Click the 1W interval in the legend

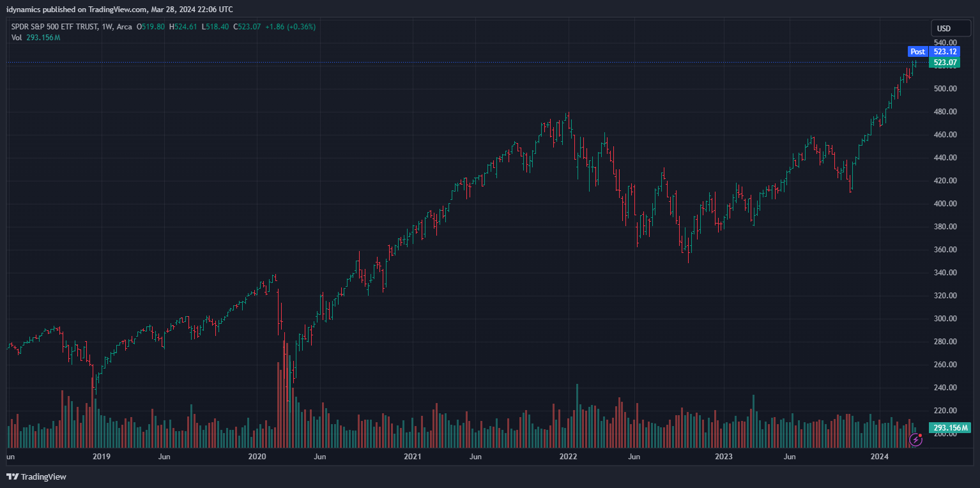click(x=107, y=27)
